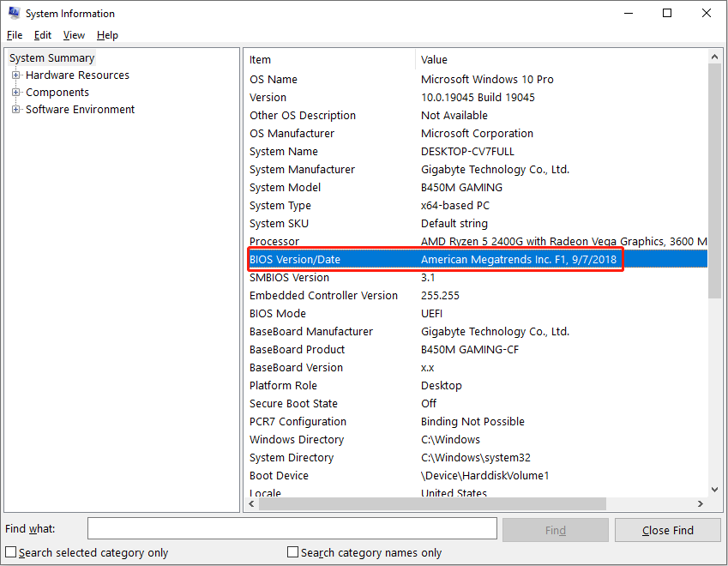Screen dimensions: 728x566
Task: Open the View menu
Action: (73, 34)
